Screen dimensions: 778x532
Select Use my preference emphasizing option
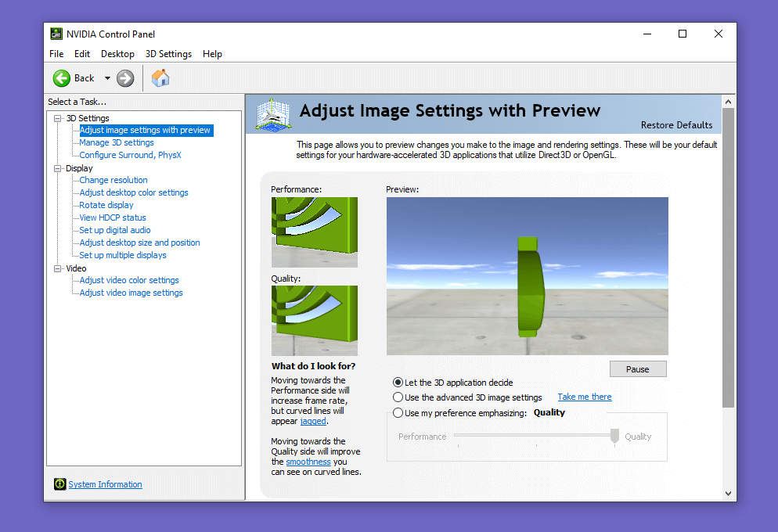click(x=398, y=412)
